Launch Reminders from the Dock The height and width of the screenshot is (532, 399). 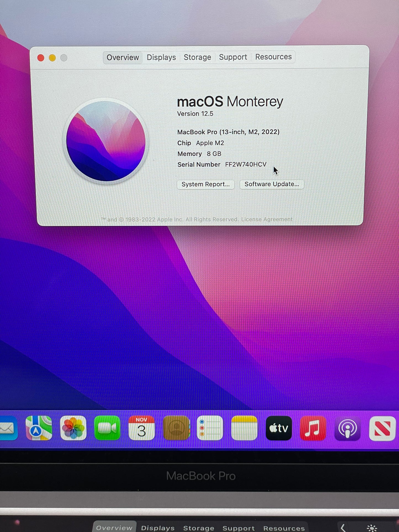210,428
